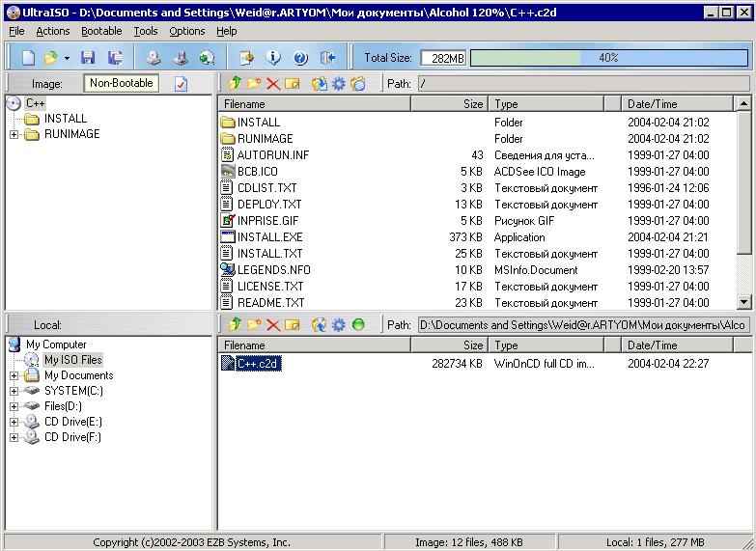Click the green Refresh ball in Local toolbar
This screenshot has height=551, width=756.
pos(358,325)
